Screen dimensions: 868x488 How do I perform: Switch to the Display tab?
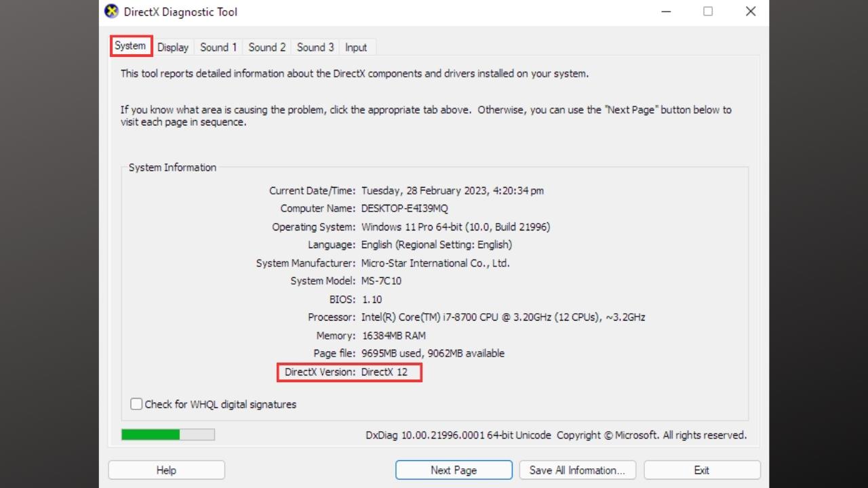173,47
